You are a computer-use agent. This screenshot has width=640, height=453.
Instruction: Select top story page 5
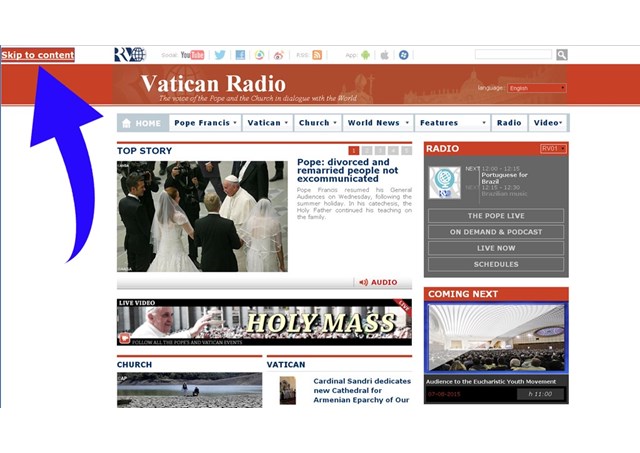tap(407, 151)
